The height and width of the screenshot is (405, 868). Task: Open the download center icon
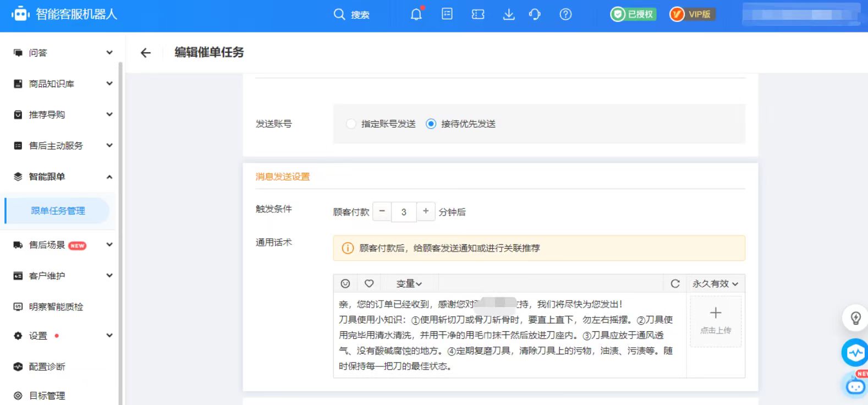[509, 14]
